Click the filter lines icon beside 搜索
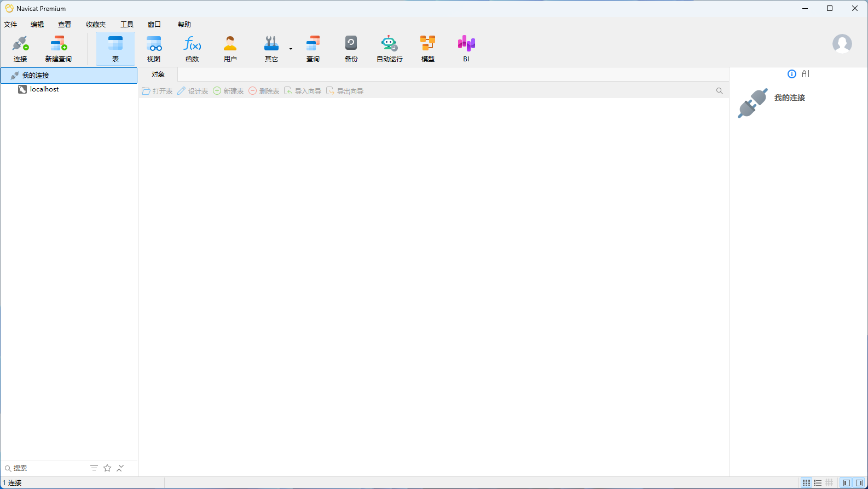The image size is (868, 489). (x=94, y=468)
